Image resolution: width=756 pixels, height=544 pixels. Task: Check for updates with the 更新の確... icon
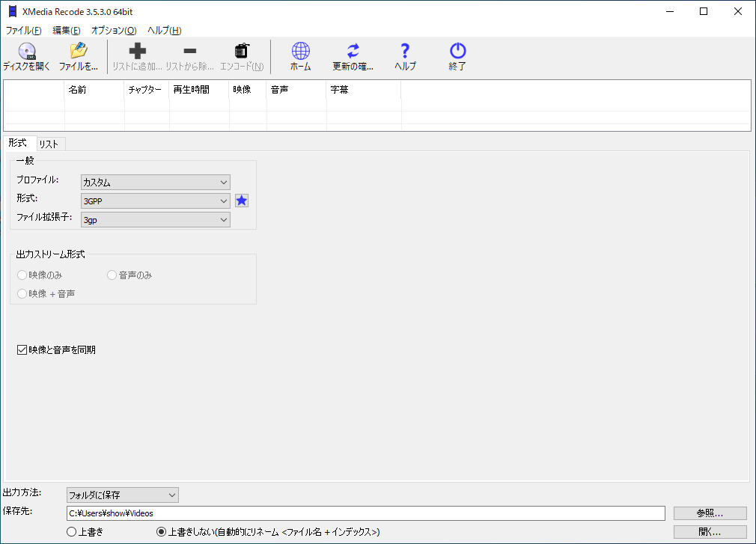pos(353,51)
